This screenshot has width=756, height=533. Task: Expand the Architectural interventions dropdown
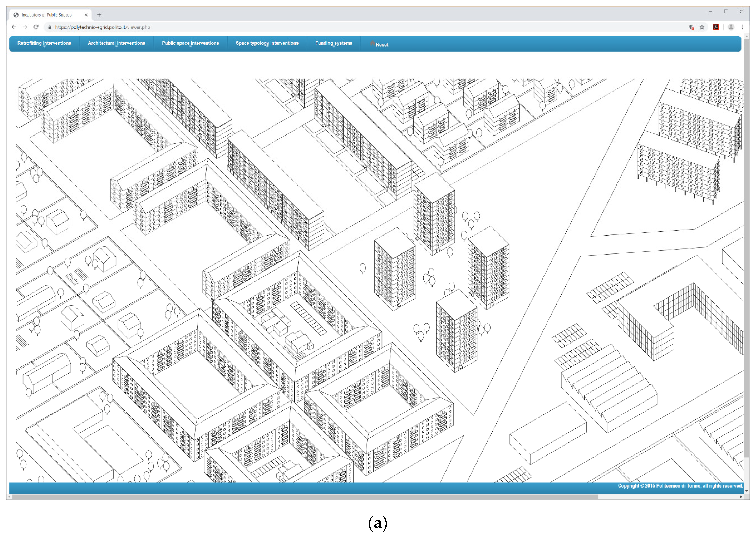click(x=116, y=43)
